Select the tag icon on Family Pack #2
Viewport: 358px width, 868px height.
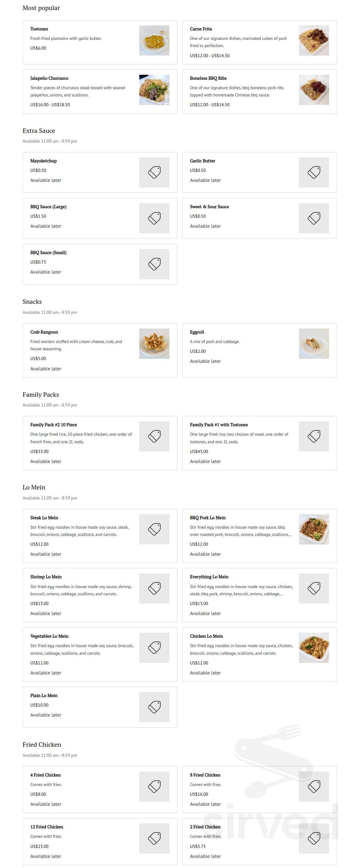154,435
